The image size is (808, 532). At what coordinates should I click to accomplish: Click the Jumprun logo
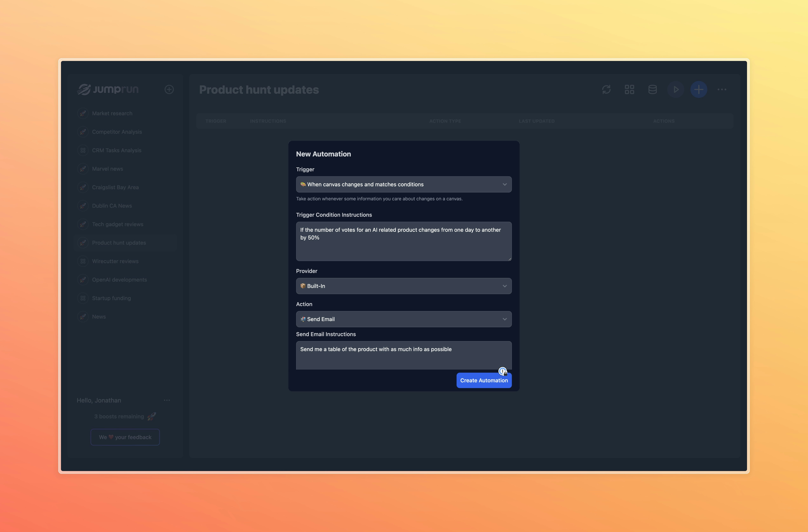point(108,90)
